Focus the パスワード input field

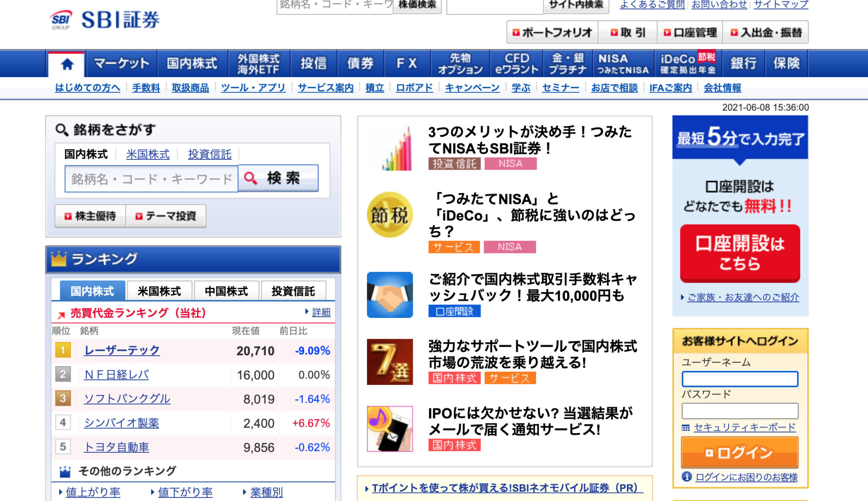(740, 411)
